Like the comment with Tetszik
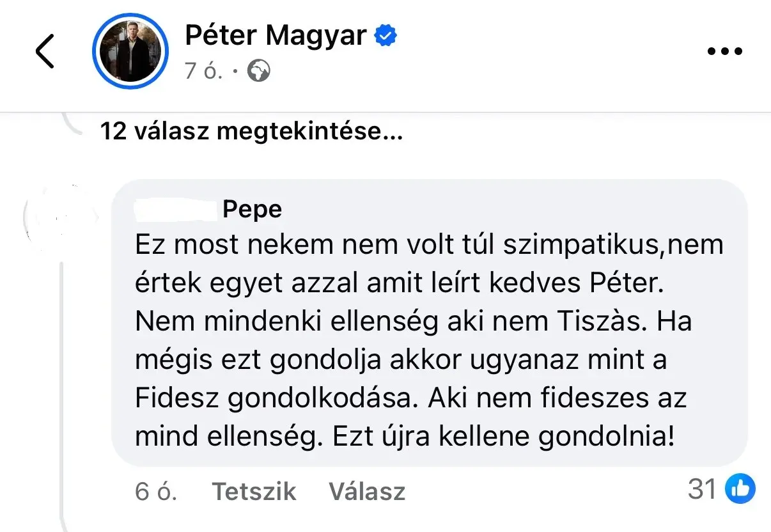This screenshot has width=771, height=532. tap(254, 491)
